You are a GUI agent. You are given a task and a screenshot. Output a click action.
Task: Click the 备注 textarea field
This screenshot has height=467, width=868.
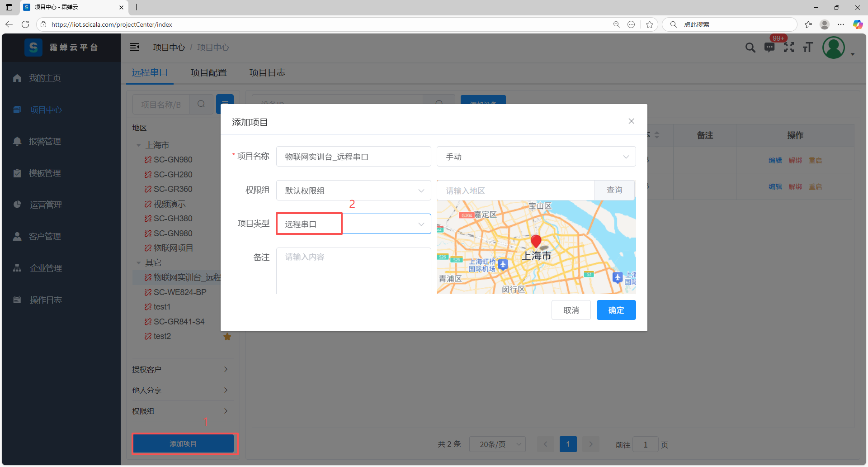click(x=354, y=271)
